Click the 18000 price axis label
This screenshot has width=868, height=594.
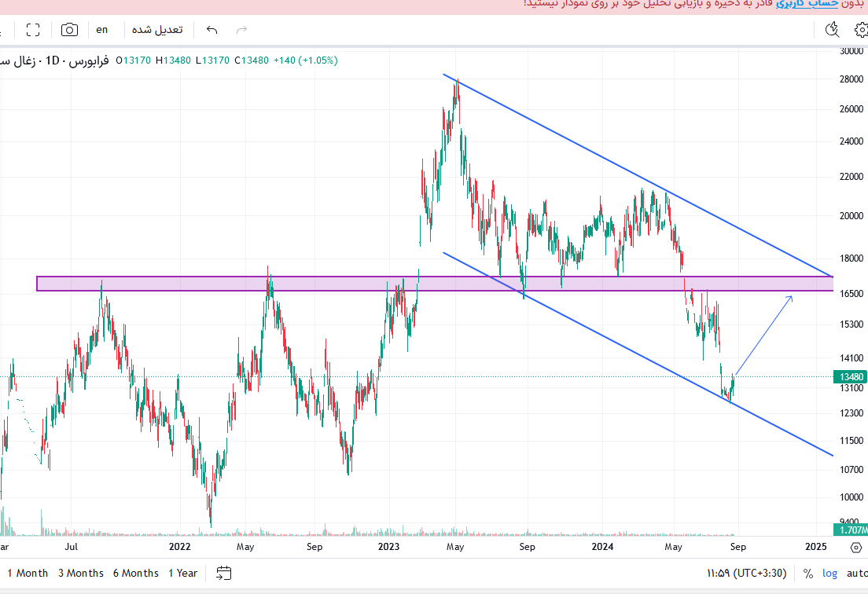tap(851, 258)
